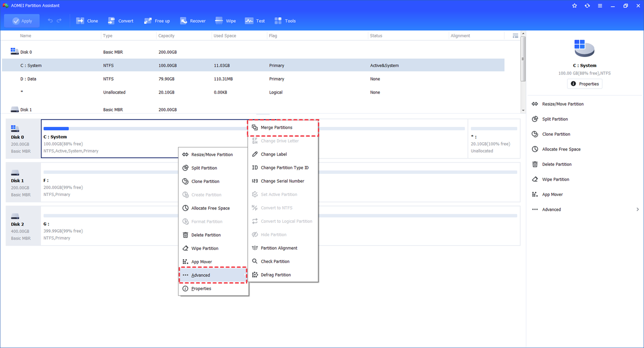Choose App Mover in the context menu
Screen dimensions: 644x348
213,262
